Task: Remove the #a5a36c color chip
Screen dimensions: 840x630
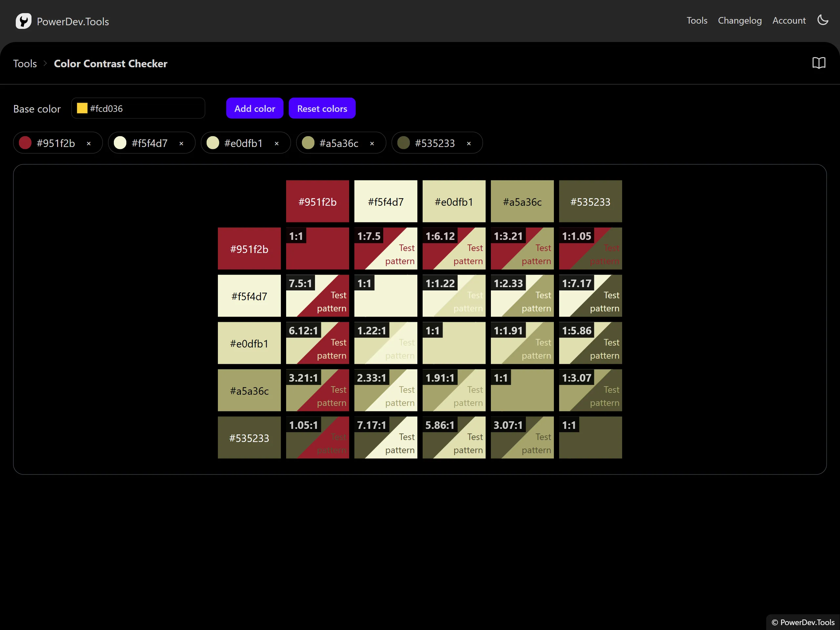Action: [372, 143]
